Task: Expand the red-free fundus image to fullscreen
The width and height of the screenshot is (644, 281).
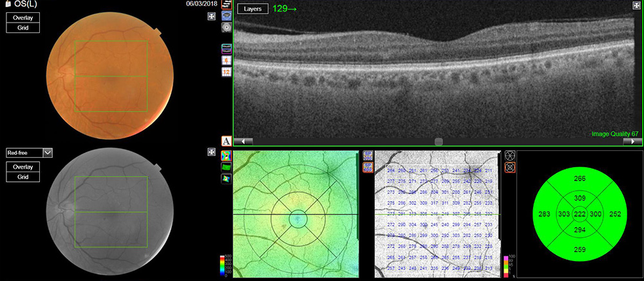Action: point(211,152)
